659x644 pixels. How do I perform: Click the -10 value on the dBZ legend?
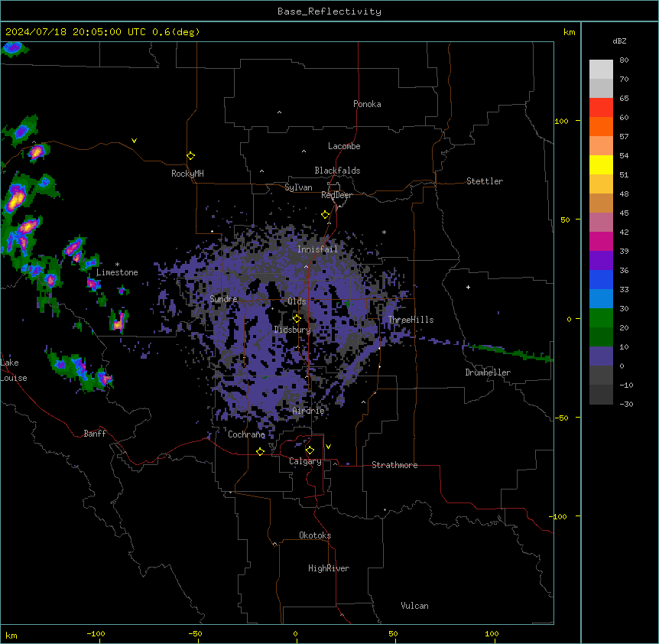pyautogui.click(x=626, y=385)
